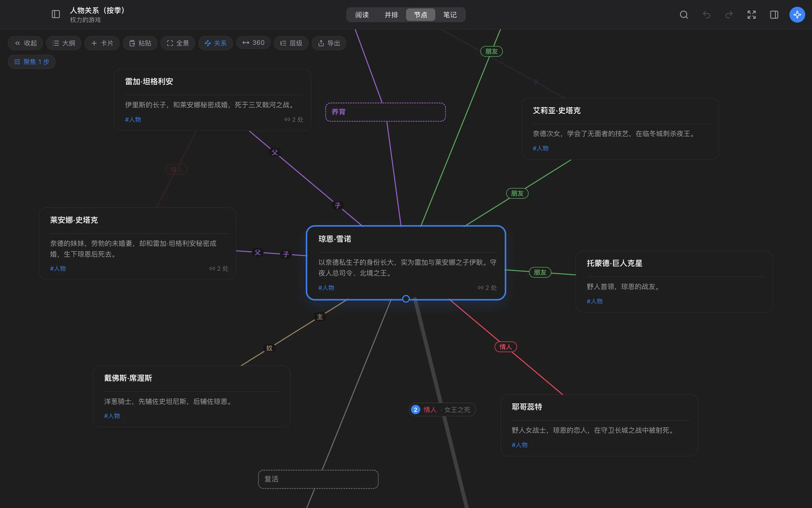Click the 情人 · 女王之死 edge label
This screenshot has width=812, height=508.
[x=442, y=409]
